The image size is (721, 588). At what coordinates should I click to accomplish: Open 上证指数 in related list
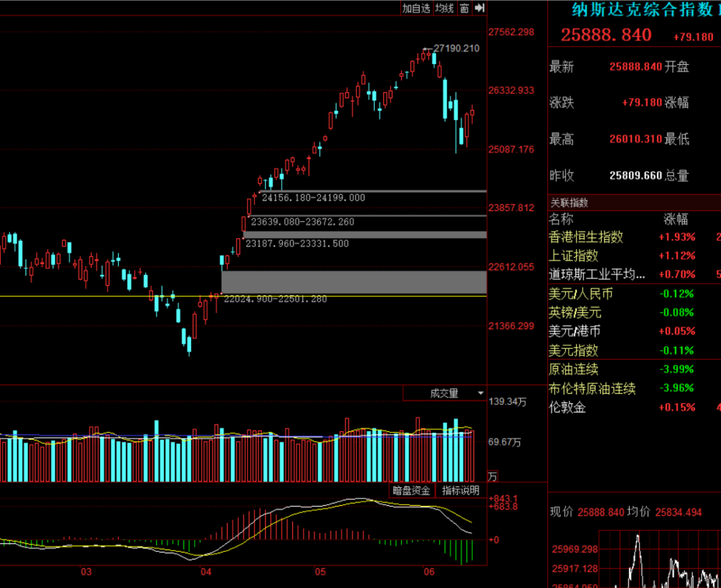(x=635, y=256)
